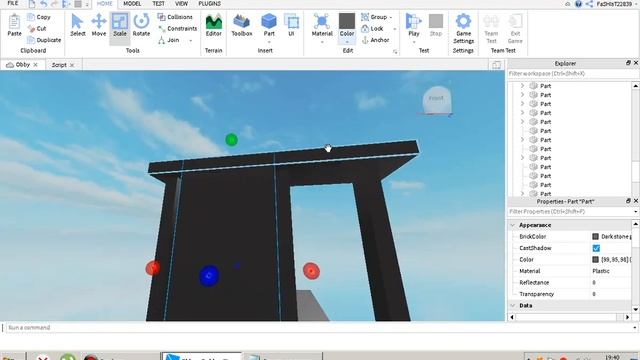Open the dropdown arrow under Part
The height and width of the screenshot is (360, 640).
tap(269, 42)
